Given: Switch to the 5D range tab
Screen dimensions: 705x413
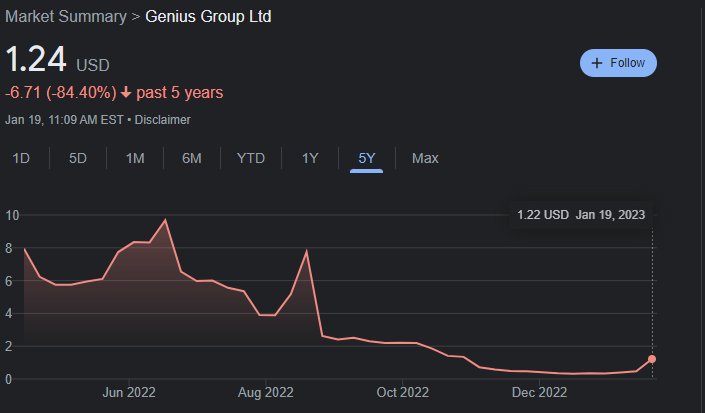Looking at the screenshot, I should pyautogui.click(x=78, y=158).
